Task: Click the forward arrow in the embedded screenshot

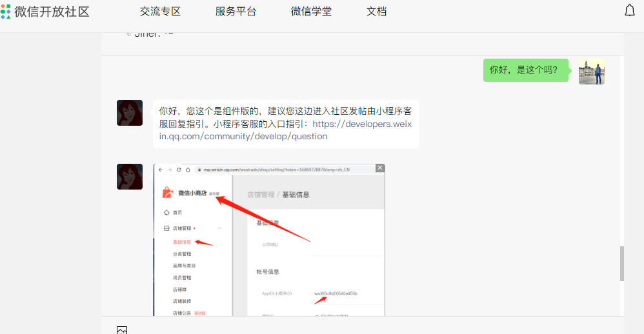Action: click(170, 170)
